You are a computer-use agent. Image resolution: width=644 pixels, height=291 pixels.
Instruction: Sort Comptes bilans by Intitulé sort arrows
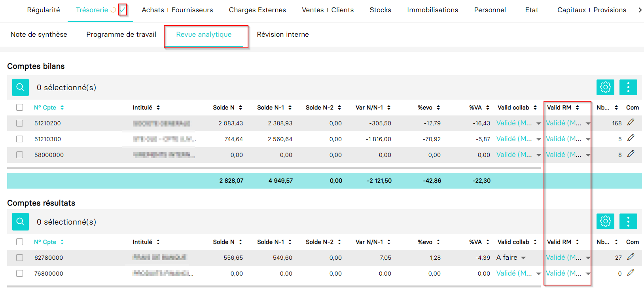tap(158, 108)
